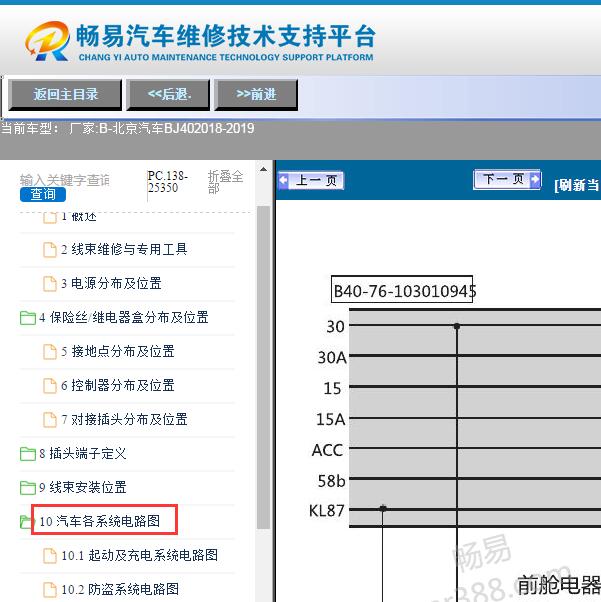Viewport: 601px width, 602px height.
Task: Open 5 接地点分布及位置 tree item
Action: (118, 351)
